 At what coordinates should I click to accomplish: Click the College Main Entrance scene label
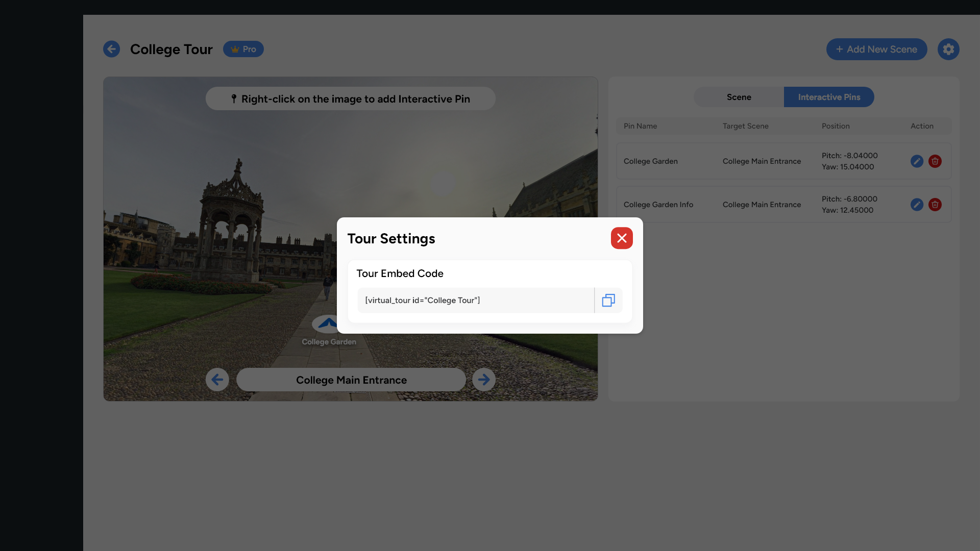pyautogui.click(x=351, y=380)
